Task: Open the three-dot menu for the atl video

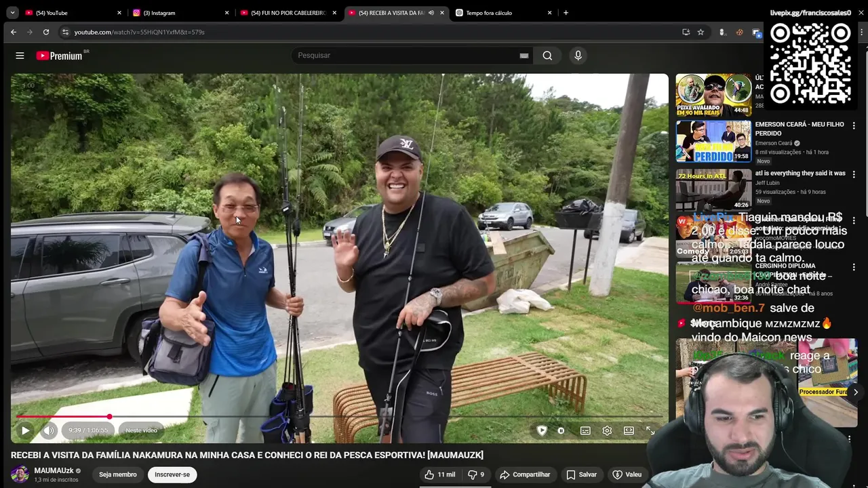Action: (854, 173)
